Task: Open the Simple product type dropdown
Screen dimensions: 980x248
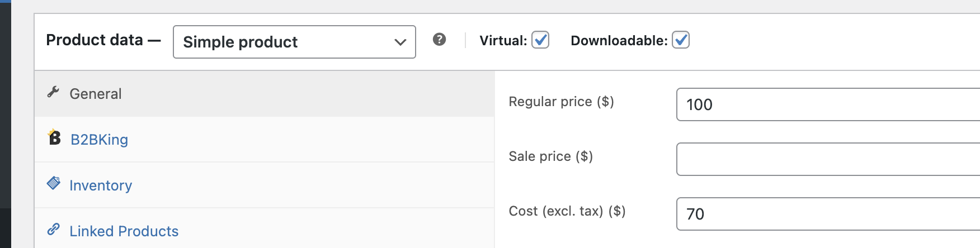Action: [294, 42]
